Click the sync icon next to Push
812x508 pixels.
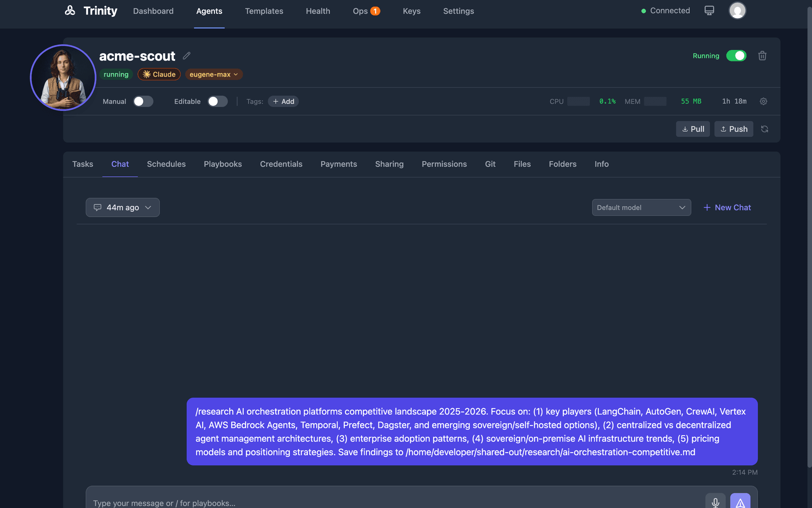click(765, 129)
